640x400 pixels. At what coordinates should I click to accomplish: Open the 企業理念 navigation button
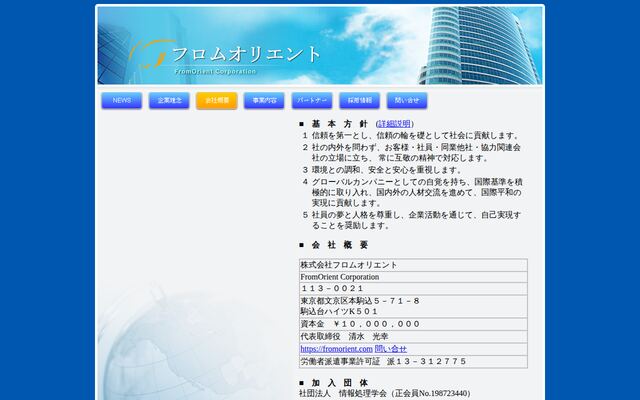[169, 100]
